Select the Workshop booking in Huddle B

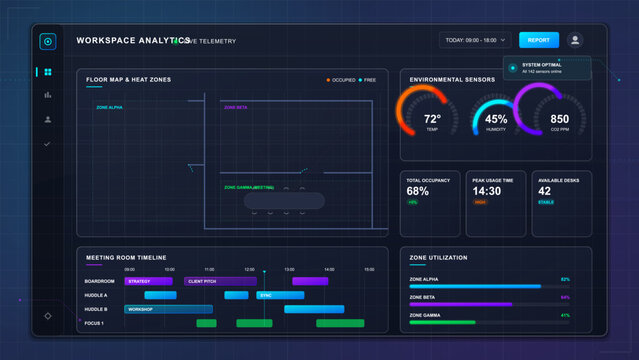point(168,309)
